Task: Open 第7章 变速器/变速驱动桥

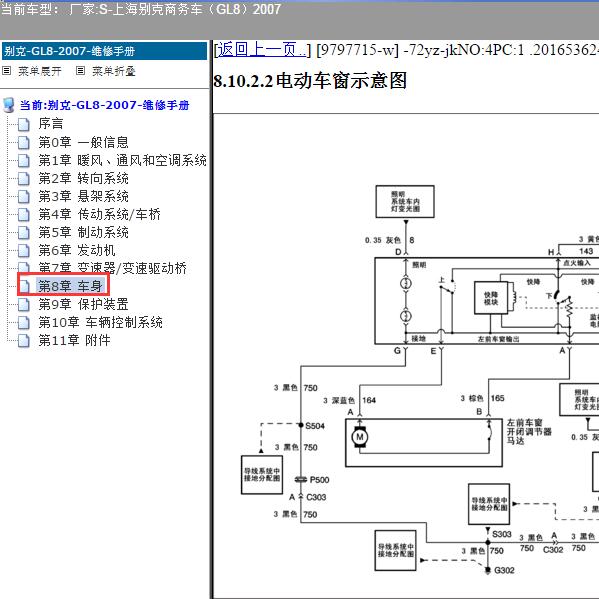Action: (112, 268)
